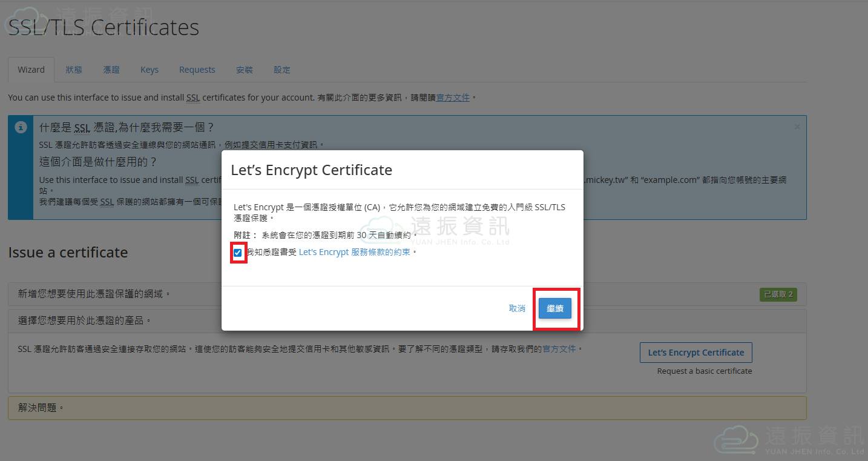This screenshot has height=461, width=868.
Task: Check the Let's Encrypt terms agreement checkbox
Action: pyautogui.click(x=238, y=253)
